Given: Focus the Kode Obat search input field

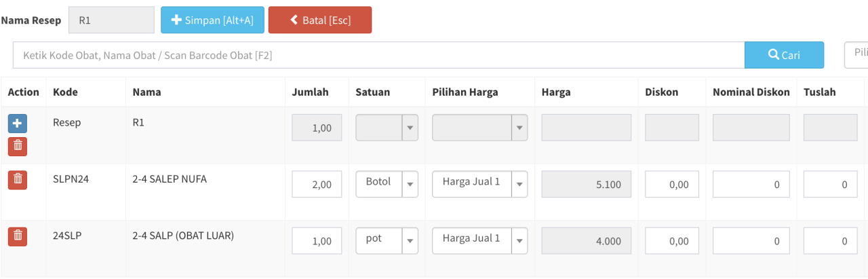Looking at the screenshot, I should click(379, 55).
